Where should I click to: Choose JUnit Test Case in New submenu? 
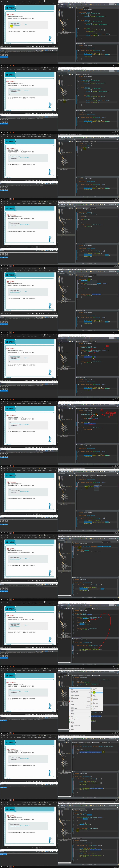coord(95,706)
